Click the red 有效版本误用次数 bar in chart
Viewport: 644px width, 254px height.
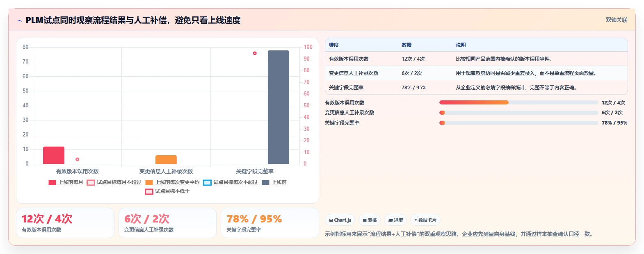click(x=54, y=155)
